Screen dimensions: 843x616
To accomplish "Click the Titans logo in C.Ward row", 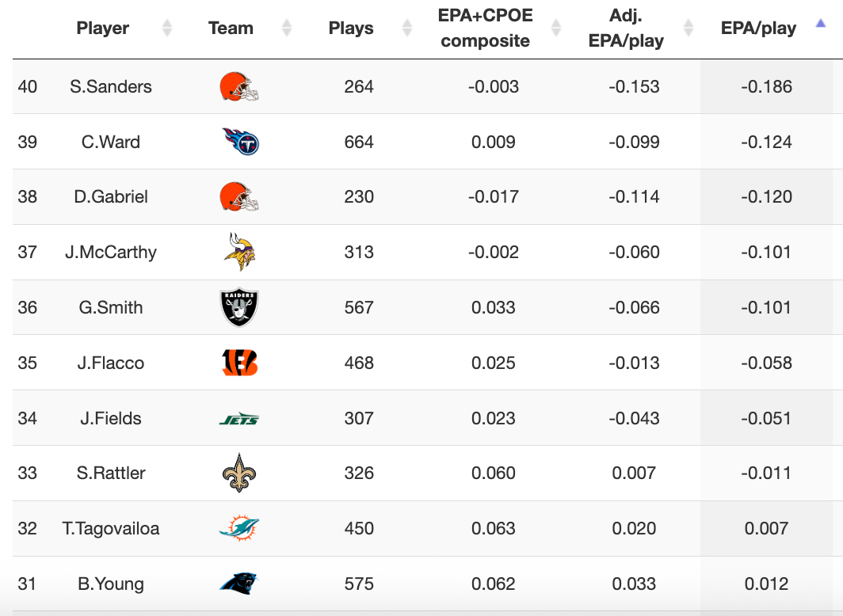I will (x=240, y=142).
